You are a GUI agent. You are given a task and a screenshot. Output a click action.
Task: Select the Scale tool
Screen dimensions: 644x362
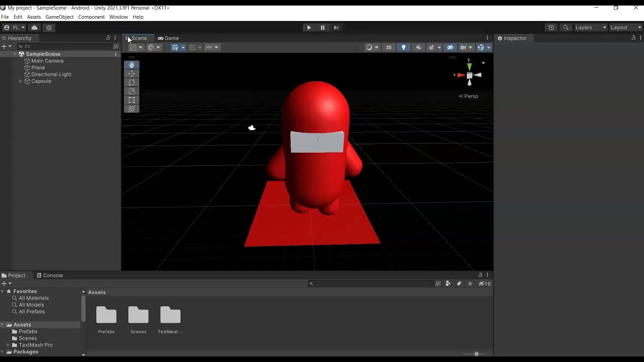click(131, 91)
